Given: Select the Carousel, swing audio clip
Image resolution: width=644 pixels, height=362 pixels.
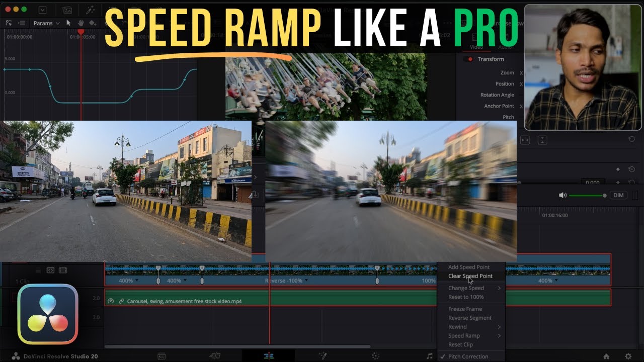Looking at the screenshot, I should pos(358,297).
